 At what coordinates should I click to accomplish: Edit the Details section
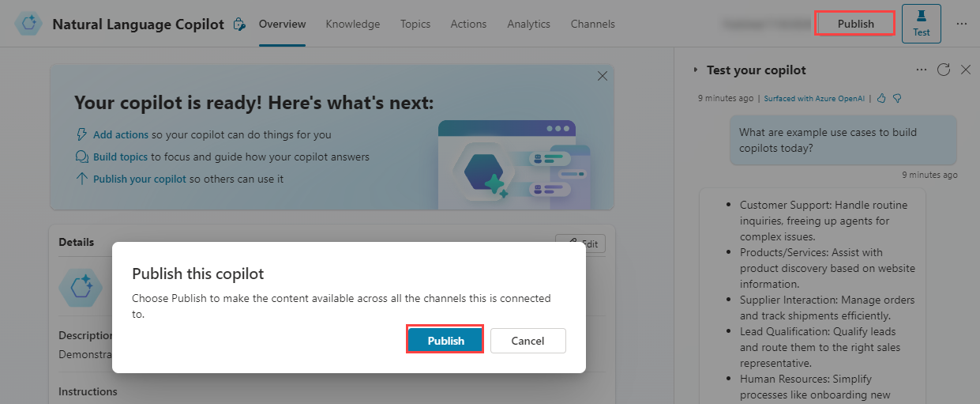580,244
